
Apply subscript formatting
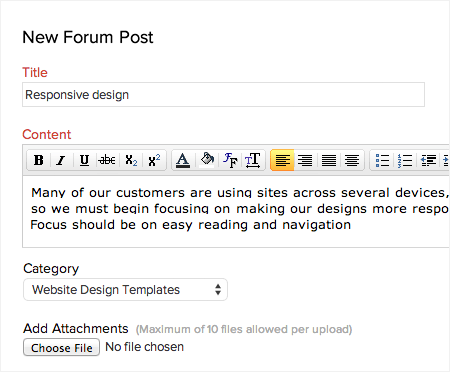point(131,160)
